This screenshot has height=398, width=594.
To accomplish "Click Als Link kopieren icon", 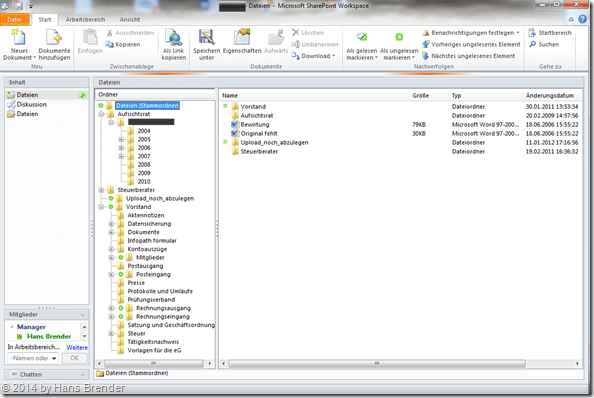I will [x=174, y=37].
